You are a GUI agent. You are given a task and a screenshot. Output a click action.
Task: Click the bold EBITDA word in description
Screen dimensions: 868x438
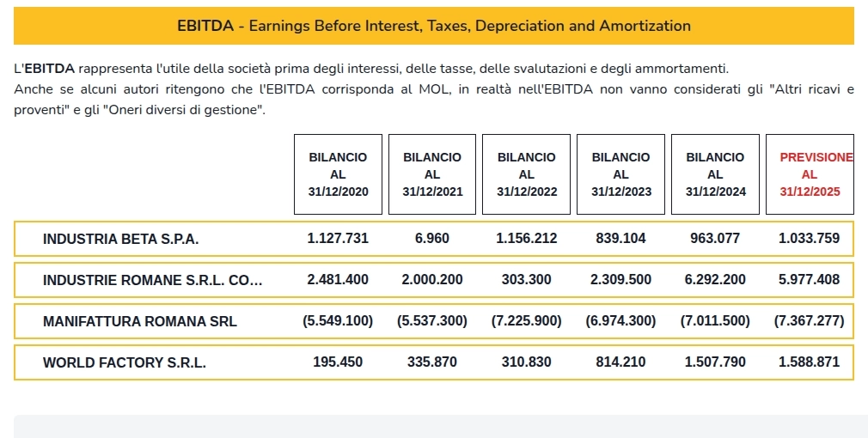pyautogui.click(x=49, y=69)
